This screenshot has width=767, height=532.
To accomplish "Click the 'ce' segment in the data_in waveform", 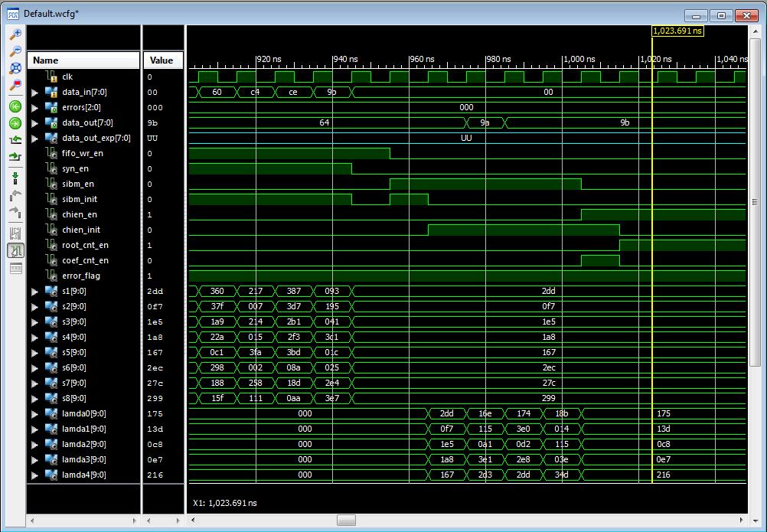I will 293,92.
